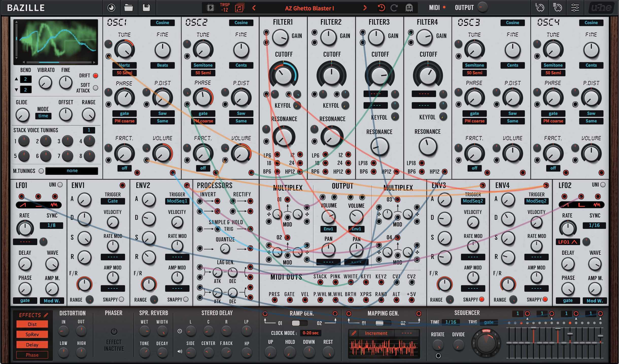The height and width of the screenshot is (364, 619).
Task: Open the settings sliders icon
Action: click(x=575, y=8)
